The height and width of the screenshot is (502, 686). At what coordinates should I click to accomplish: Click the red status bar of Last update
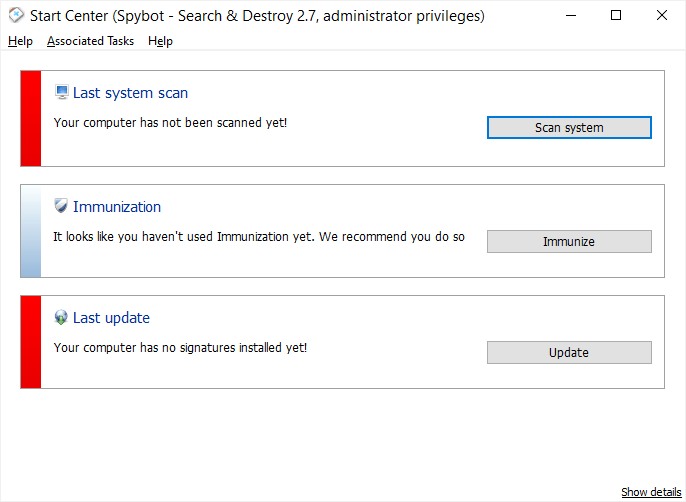(31, 341)
